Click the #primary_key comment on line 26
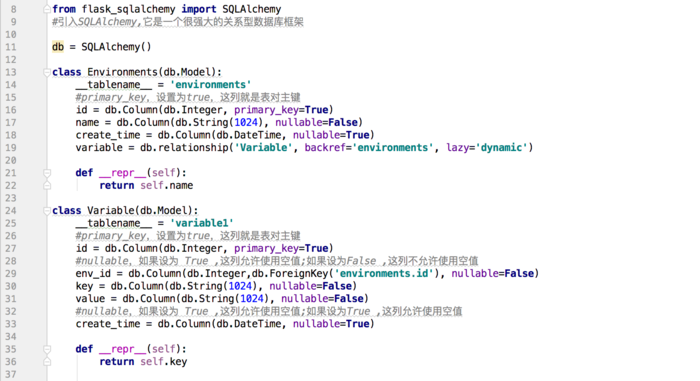Viewport: 700px width, 381px height. pos(188,235)
